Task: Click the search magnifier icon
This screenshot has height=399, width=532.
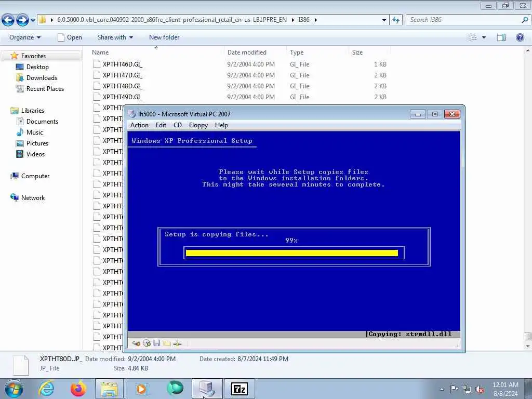Action: click(525, 20)
